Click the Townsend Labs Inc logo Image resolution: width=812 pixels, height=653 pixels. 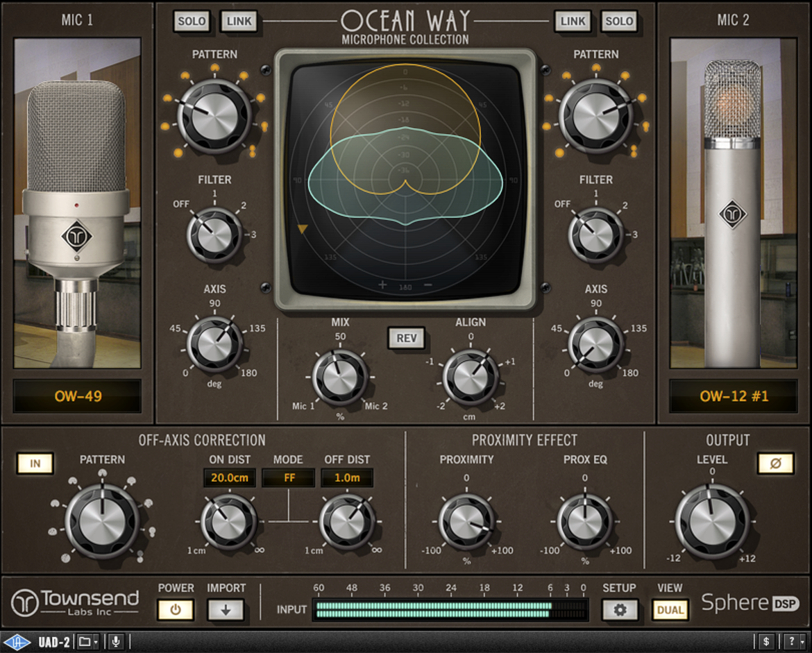coord(75,603)
